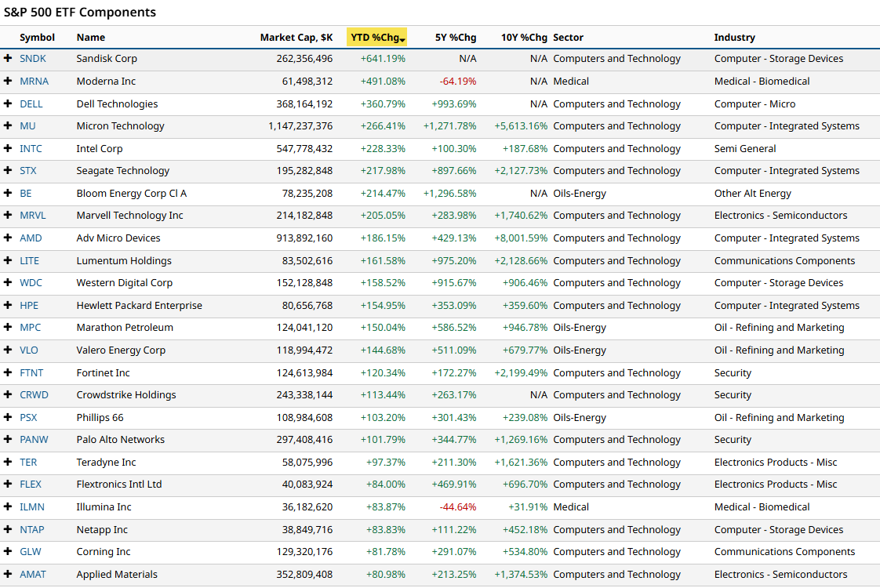Expand the HPE row plus icon
The width and height of the screenshot is (880, 588).
point(8,305)
